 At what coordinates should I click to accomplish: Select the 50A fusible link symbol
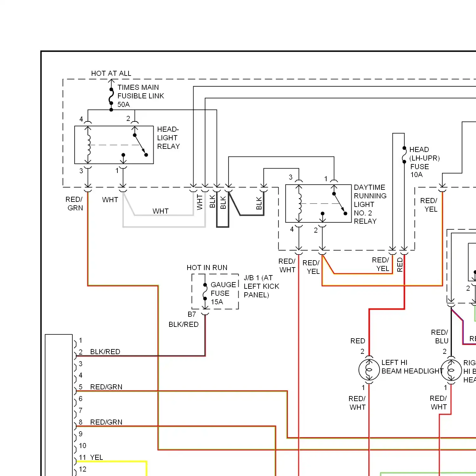click(x=111, y=96)
